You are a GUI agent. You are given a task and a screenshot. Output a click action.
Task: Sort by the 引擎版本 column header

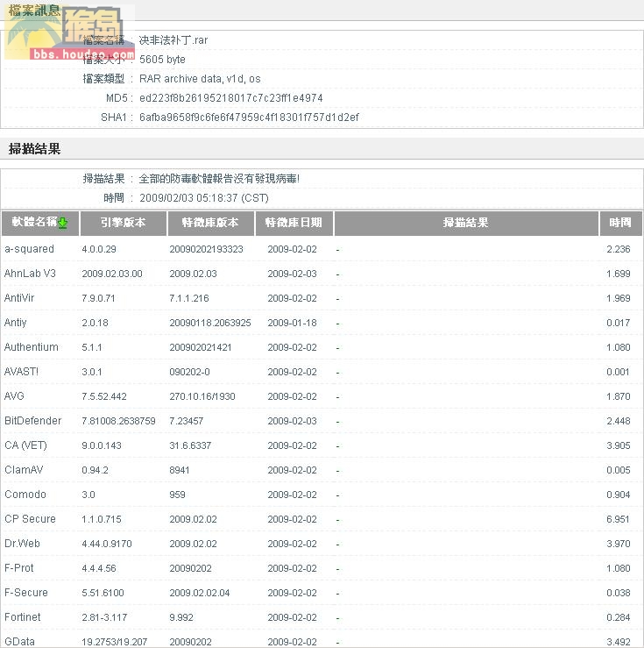(123, 224)
